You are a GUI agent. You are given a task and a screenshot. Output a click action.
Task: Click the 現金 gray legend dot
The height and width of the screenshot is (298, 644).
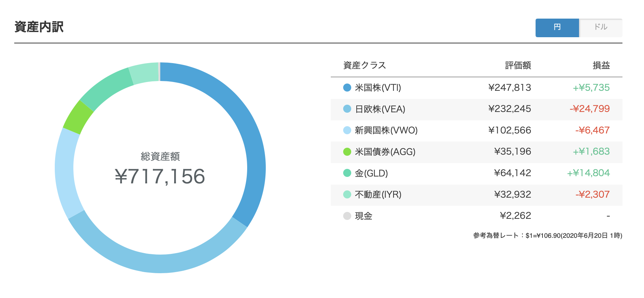[347, 216]
